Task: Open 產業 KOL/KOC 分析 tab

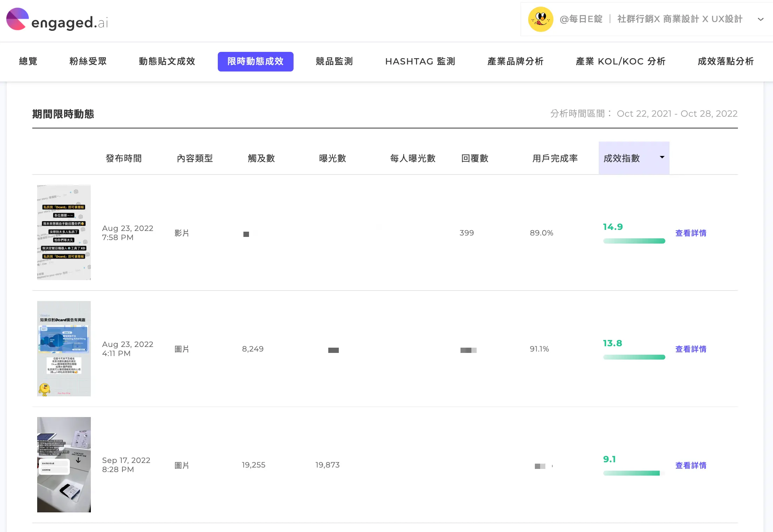Action: (x=621, y=61)
